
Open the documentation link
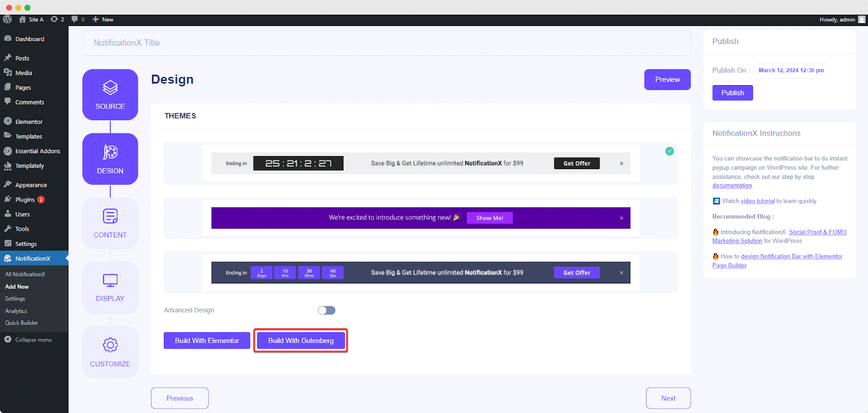[x=732, y=185]
